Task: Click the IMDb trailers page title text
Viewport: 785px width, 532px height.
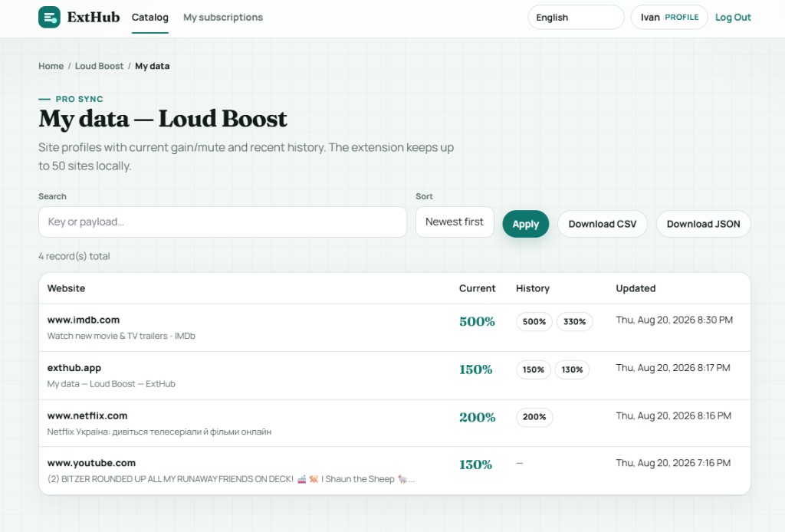Action: pyautogui.click(x=121, y=336)
